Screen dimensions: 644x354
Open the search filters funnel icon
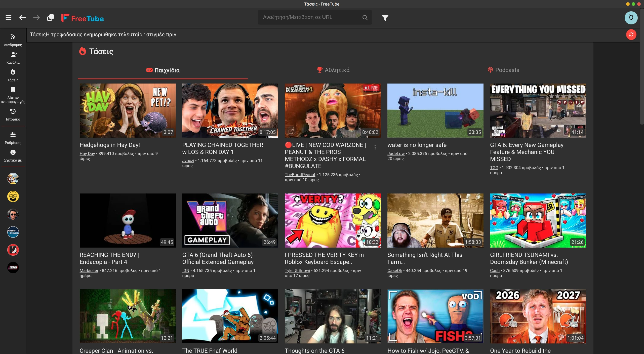pos(385,18)
